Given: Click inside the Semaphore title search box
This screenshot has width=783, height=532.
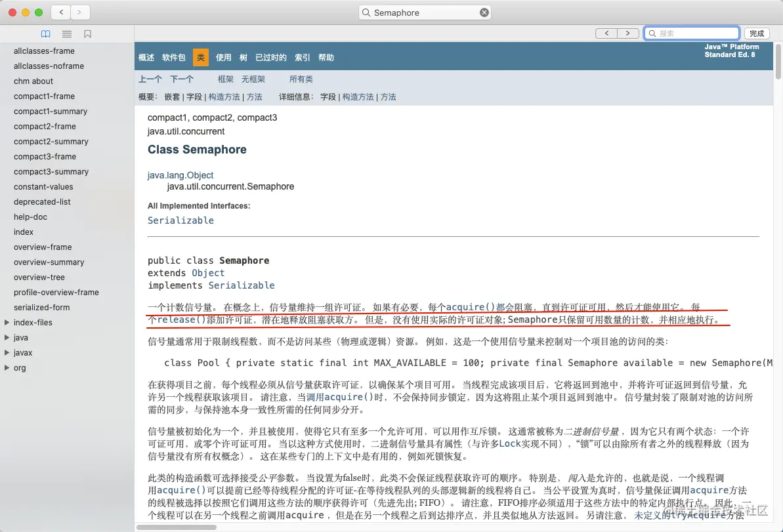Looking at the screenshot, I should (x=425, y=12).
